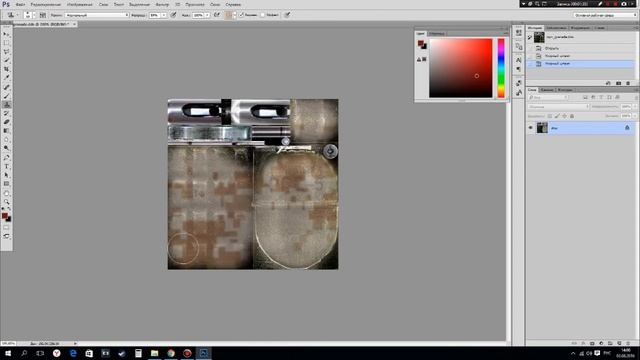Screen dimensions: 640x360
Task: Select the Rectangular Marquee tool
Action: coord(7,43)
